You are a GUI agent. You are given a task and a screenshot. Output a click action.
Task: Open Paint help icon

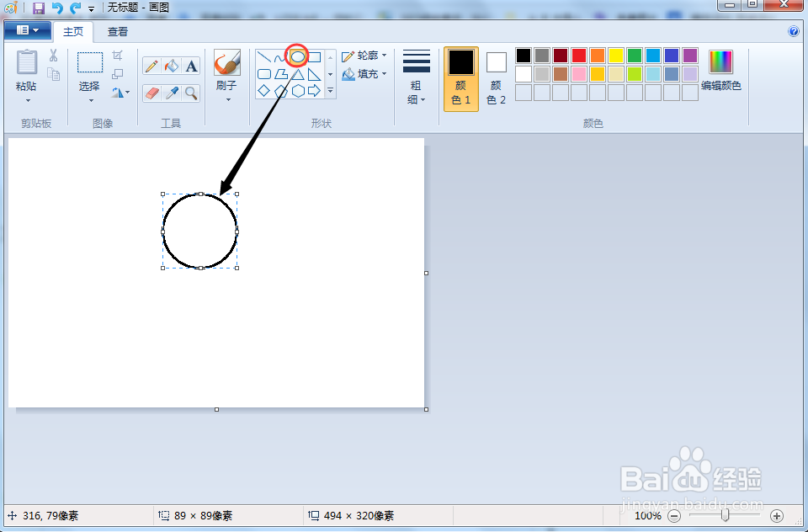pos(794,31)
